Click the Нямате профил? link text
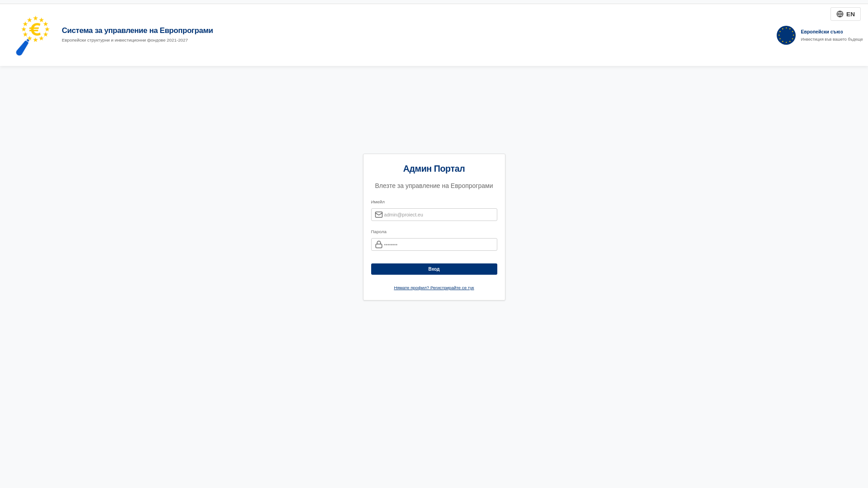 click(x=411, y=288)
